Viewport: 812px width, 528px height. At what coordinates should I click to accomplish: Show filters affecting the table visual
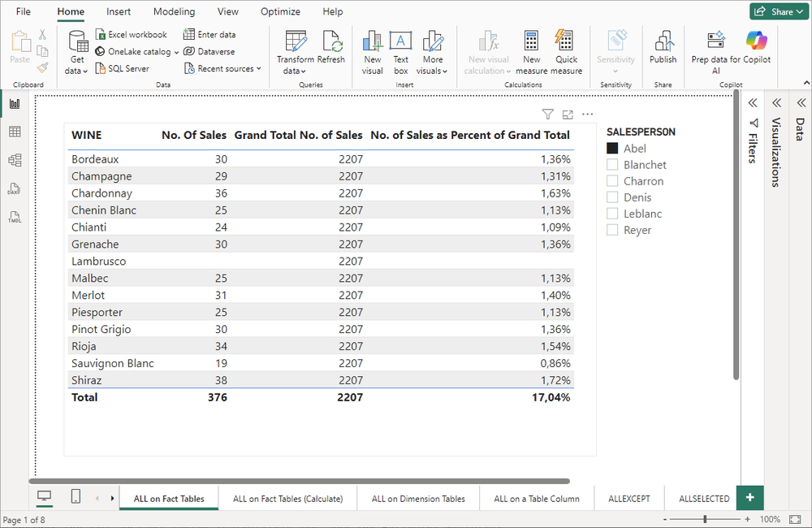(547, 114)
